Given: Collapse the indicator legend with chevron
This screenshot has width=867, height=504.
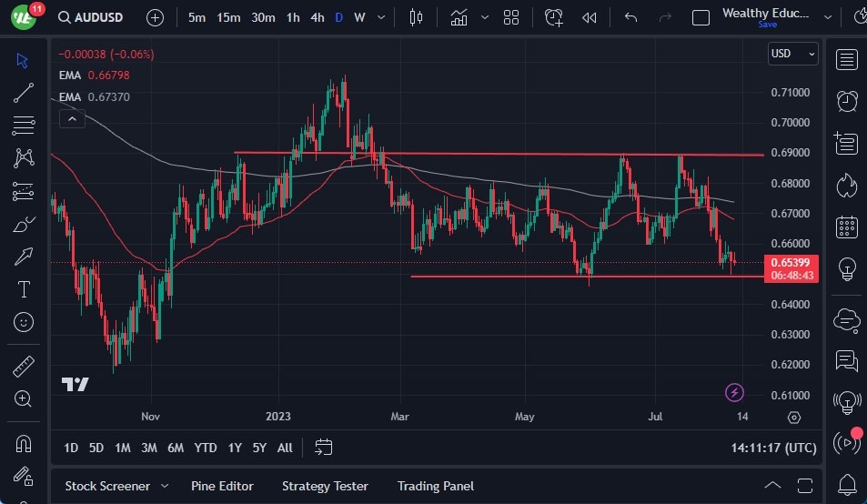Looking at the screenshot, I should coord(71,117).
